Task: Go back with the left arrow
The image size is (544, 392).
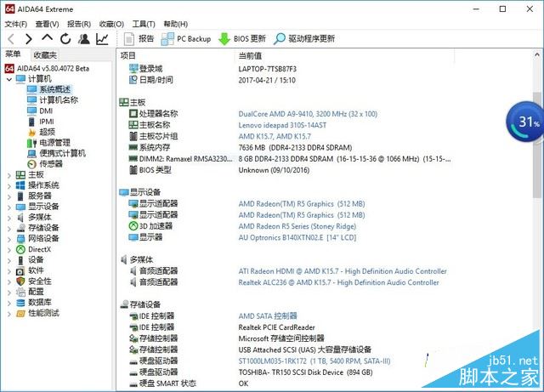Action: tap(11, 39)
